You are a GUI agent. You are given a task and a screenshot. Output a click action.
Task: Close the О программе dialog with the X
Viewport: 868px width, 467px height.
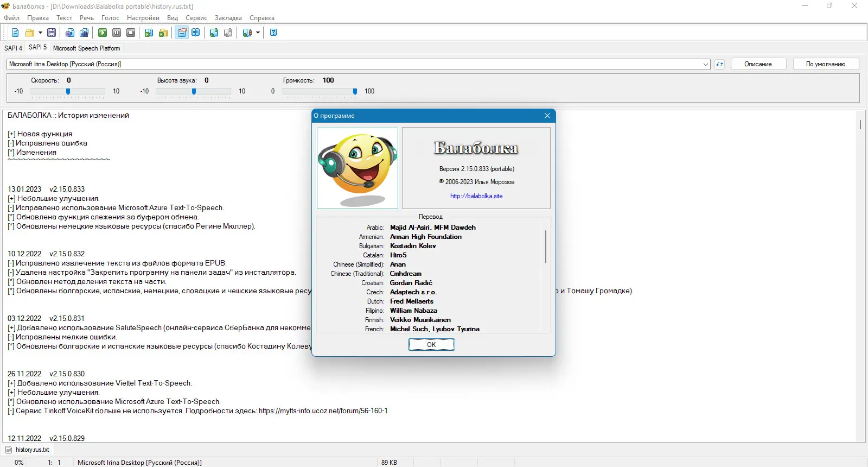click(547, 116)
